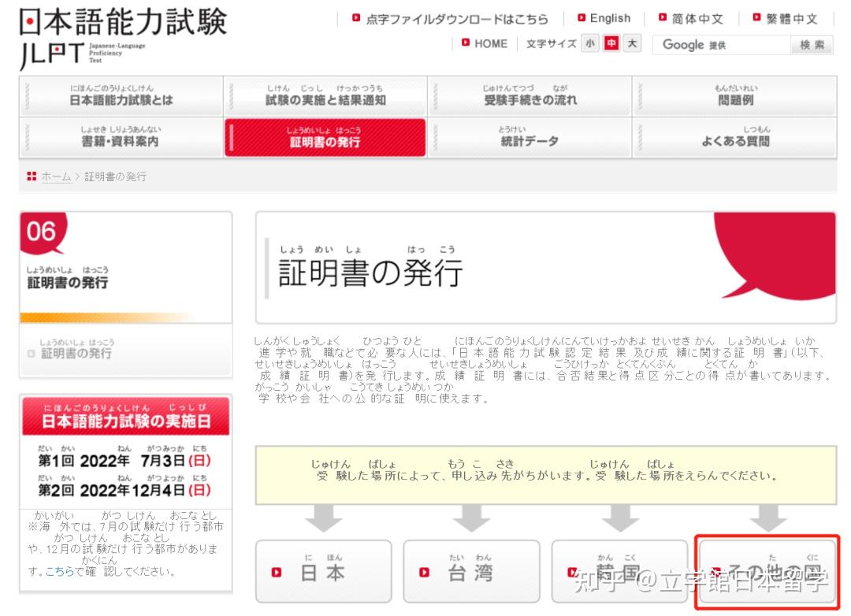Select the 大 large text size option

pos(634,44)
